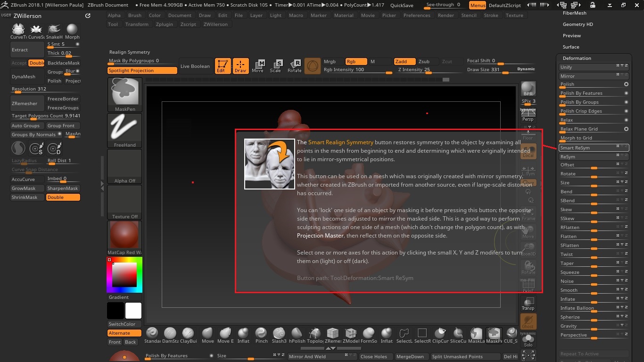
Task: Toggle Transp transparency icon
Action: pyautogui.click(x=528, y=304)
